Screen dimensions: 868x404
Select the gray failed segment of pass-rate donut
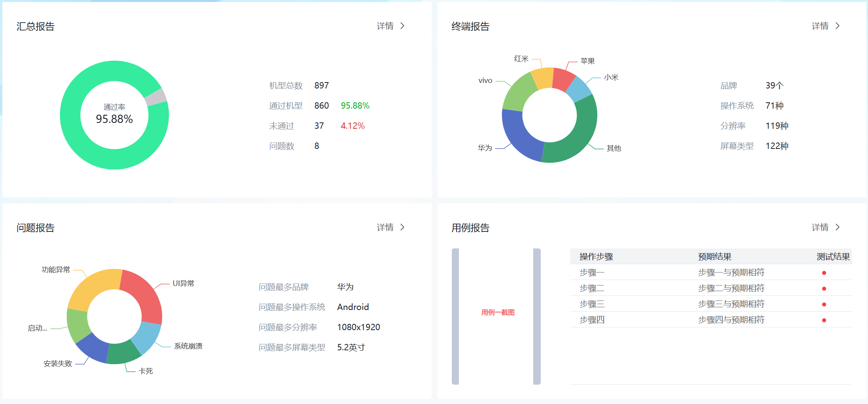156,97
